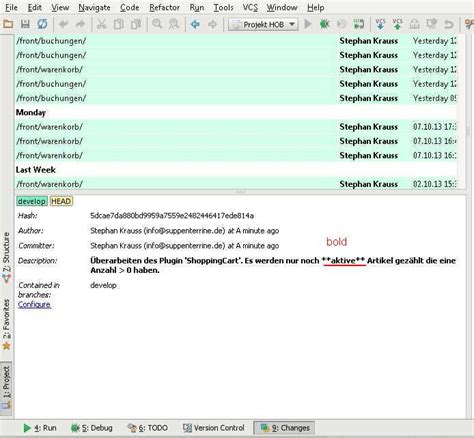Click the Run play triangle in toolbar
This screenshot has width=474, height=438.
pos(308,24)
